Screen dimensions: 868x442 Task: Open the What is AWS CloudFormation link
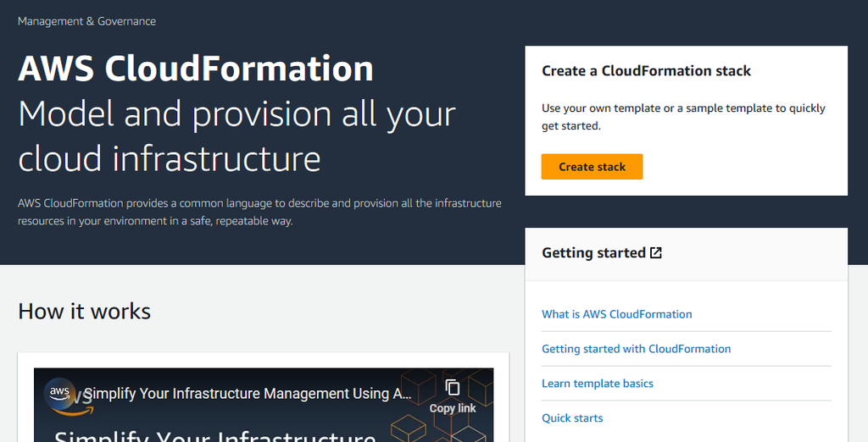[617, 314]
